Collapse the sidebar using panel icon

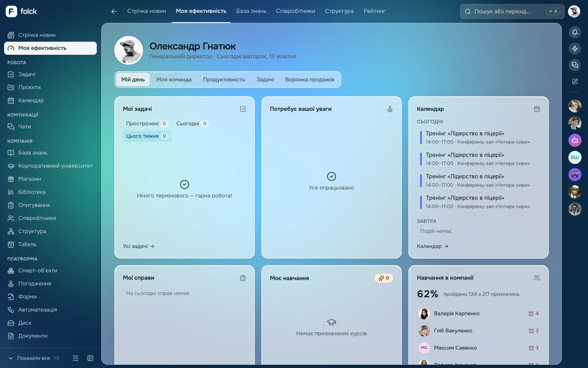[x=90, y=358]
